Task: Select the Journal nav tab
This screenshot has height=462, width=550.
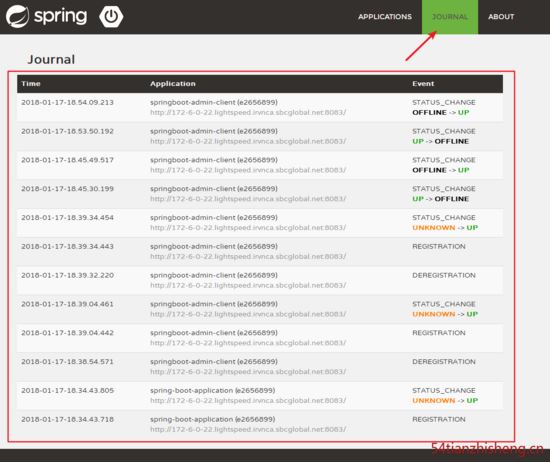Action: [x=450, y=17]
